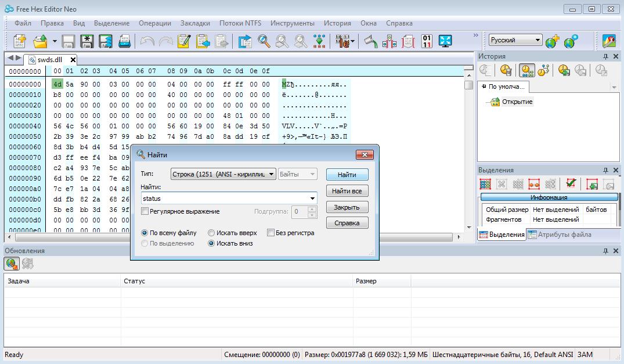Open the Выделение menu
Image resolution: width=624 pixels, height=364 pixels.
pos(111,23)
